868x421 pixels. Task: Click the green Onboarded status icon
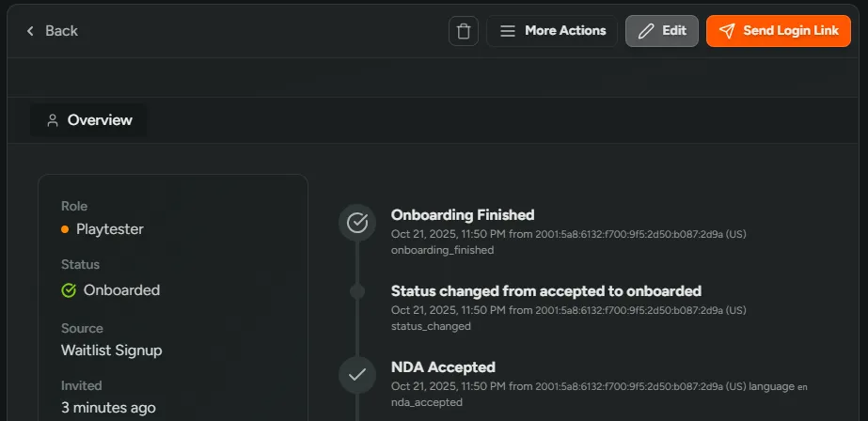[x=69, y=290]
